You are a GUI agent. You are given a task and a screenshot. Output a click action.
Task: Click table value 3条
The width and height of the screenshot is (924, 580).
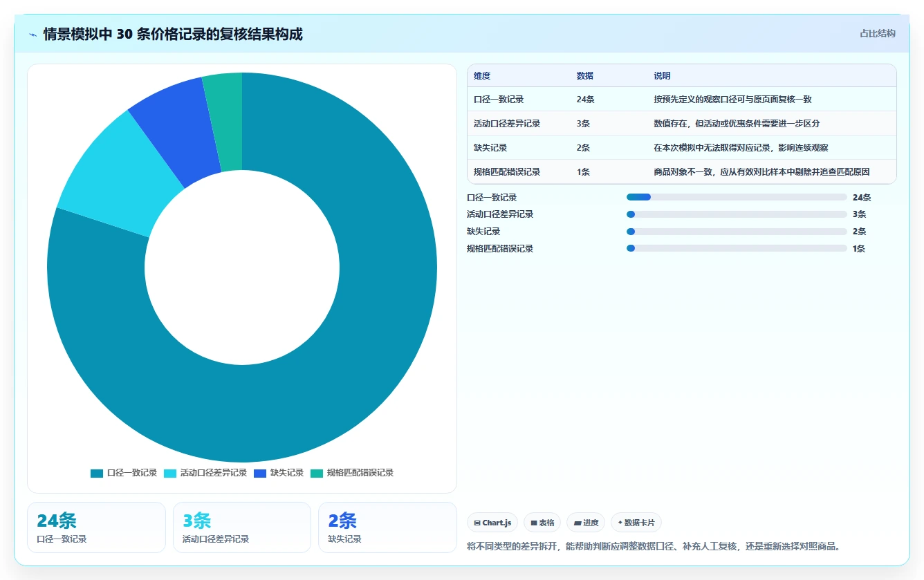583,124
